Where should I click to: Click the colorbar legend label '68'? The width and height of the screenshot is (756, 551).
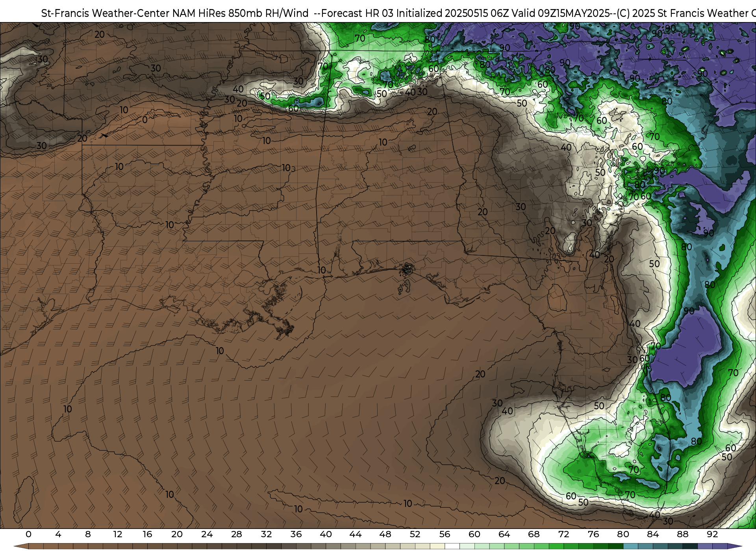534,534
